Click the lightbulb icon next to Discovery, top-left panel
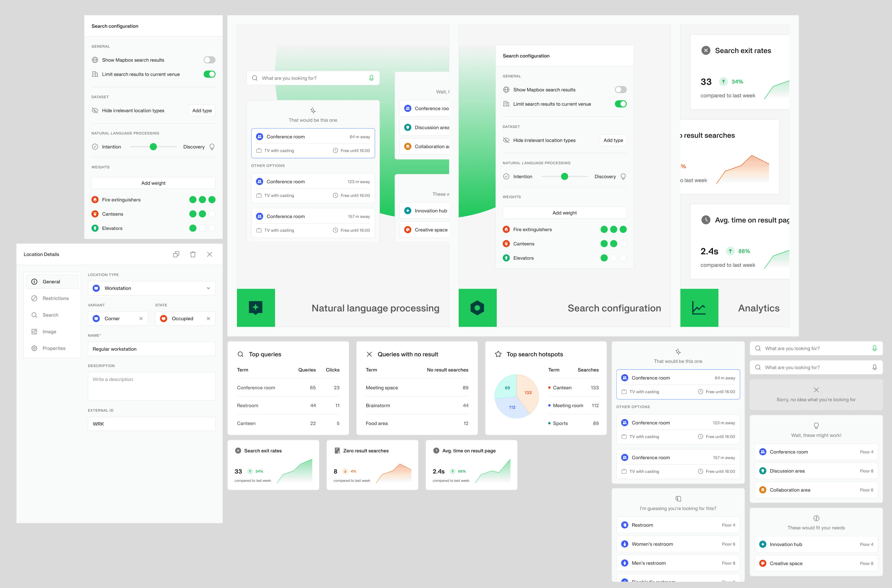This screenshot has height=588, width=892. 212,147
